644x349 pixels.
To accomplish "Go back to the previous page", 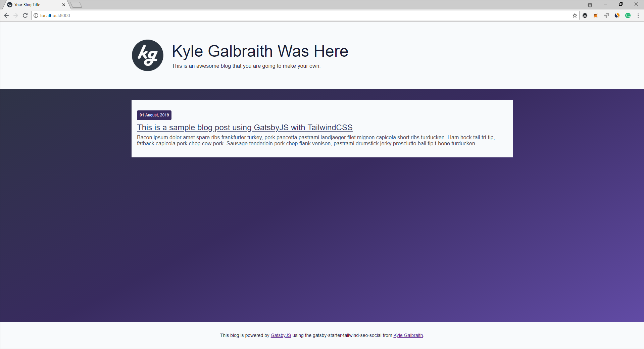I will 6,15.
